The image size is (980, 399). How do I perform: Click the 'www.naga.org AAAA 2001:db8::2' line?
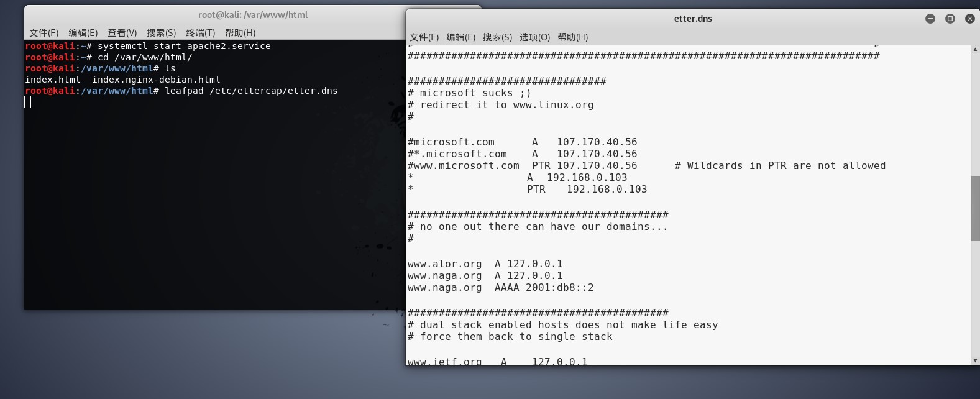point(500,287)
